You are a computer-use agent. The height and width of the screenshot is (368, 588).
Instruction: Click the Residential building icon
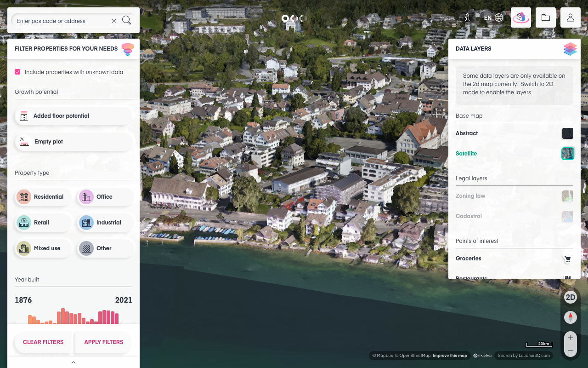24,197
